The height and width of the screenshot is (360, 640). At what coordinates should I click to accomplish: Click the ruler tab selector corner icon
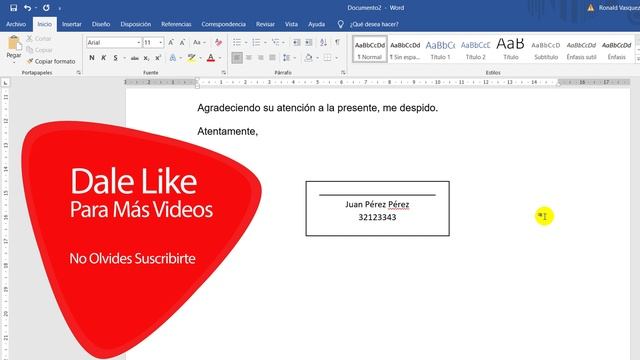[5, 83]
